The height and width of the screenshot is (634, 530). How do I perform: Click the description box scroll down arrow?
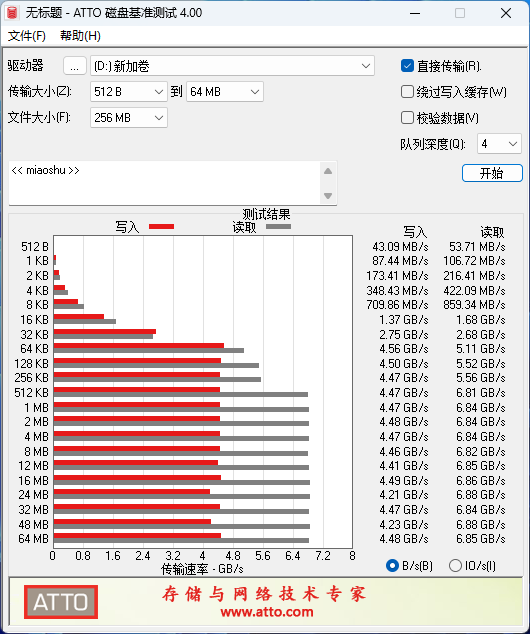328,196
